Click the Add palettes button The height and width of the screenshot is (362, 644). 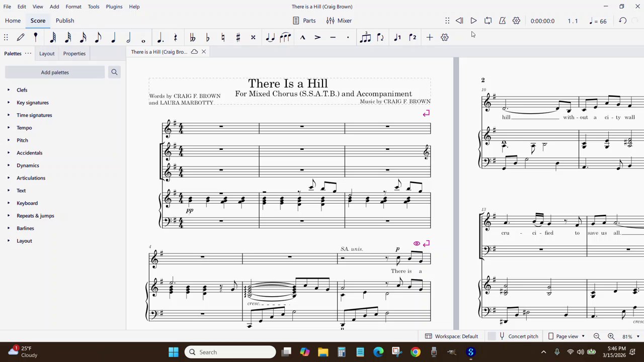pos(55,72)
